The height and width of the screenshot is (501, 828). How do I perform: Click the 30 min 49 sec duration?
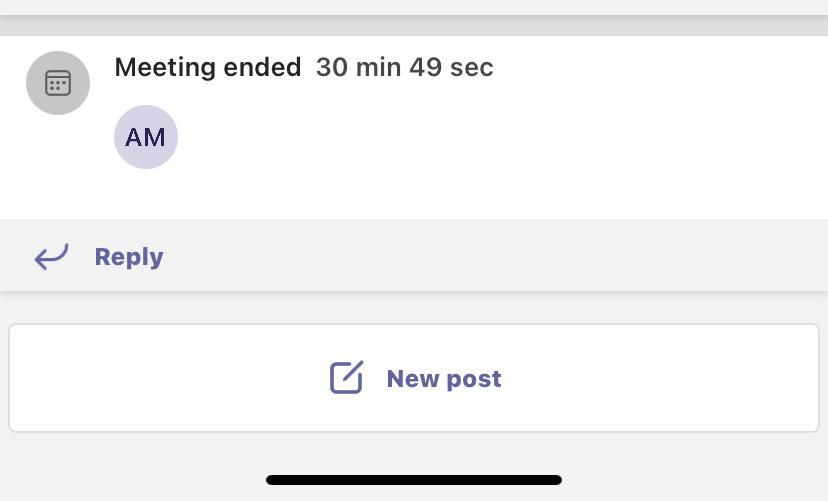coord(404,67)
